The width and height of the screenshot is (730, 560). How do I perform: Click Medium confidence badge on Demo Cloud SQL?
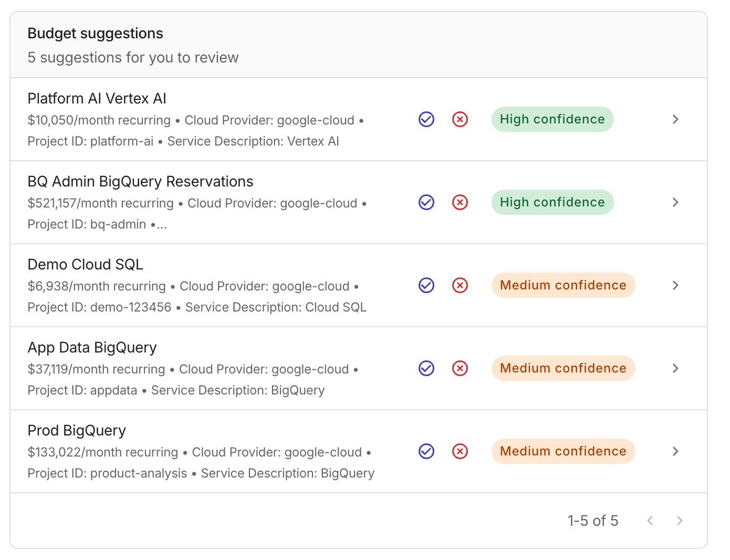coord(564,285)
